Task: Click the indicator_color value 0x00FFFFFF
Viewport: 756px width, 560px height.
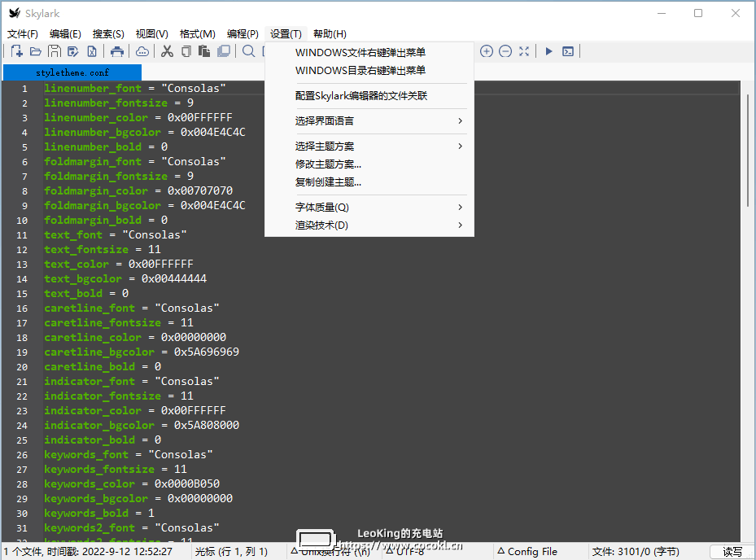Action: (x=194, y=410)
